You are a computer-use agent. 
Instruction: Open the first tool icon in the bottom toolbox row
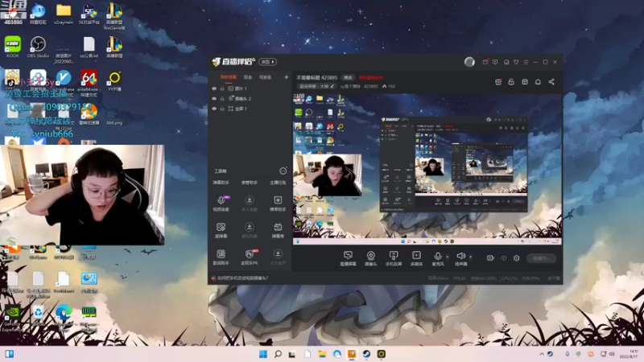(221, 257)
